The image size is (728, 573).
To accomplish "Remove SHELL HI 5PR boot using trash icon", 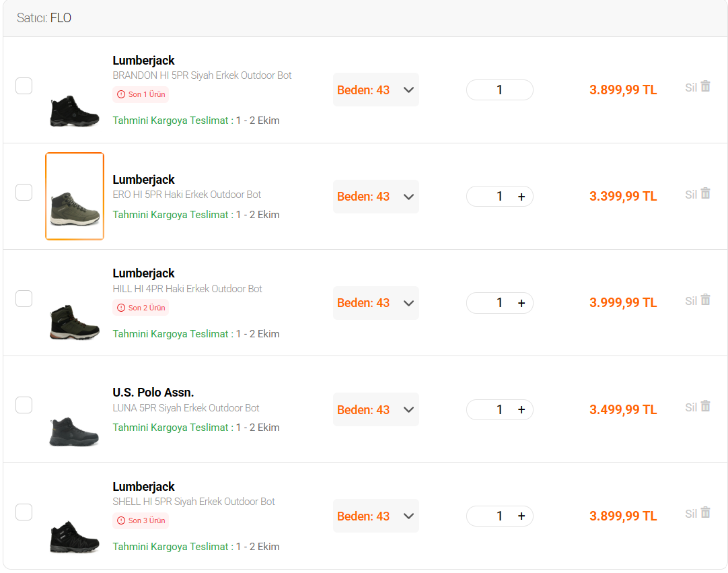I will pos(705,512).
